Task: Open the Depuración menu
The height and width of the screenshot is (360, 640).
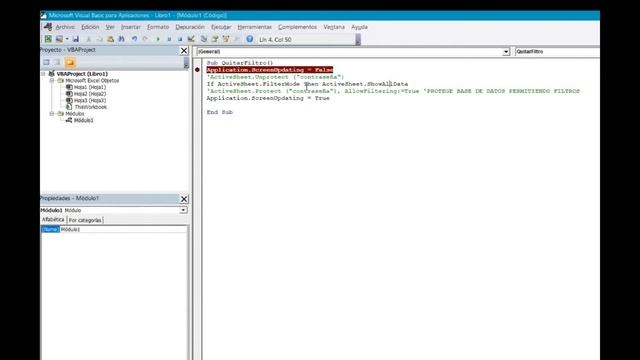Action: pos(190,27)
